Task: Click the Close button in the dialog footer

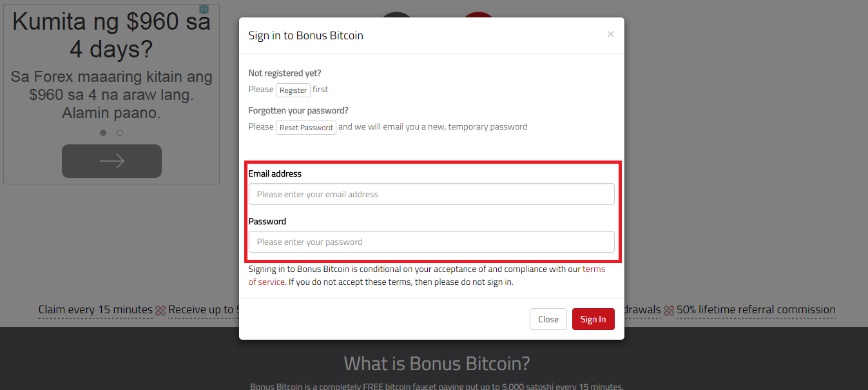Action: 548,319
